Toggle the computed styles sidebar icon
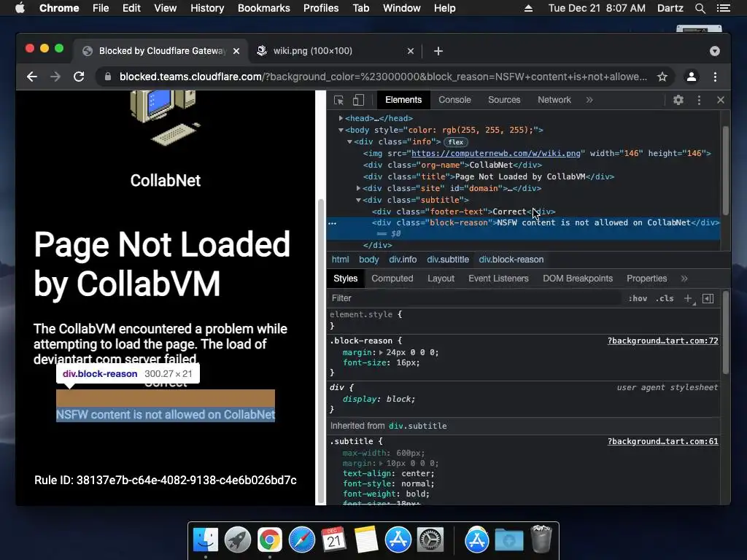The width and height of the screenshot is (747, 560). [708, 298]
